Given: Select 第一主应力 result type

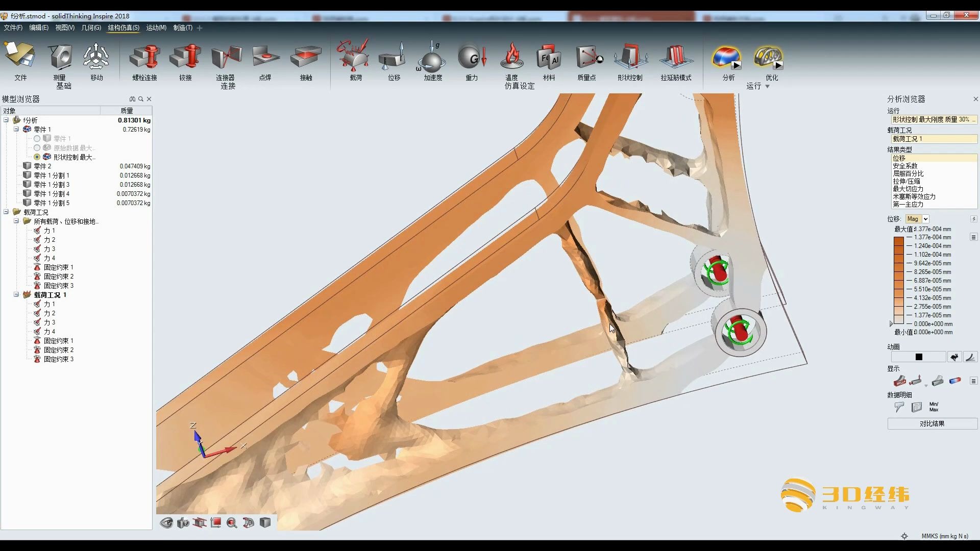Looking at the screenshot, I should tap(908, 204).
